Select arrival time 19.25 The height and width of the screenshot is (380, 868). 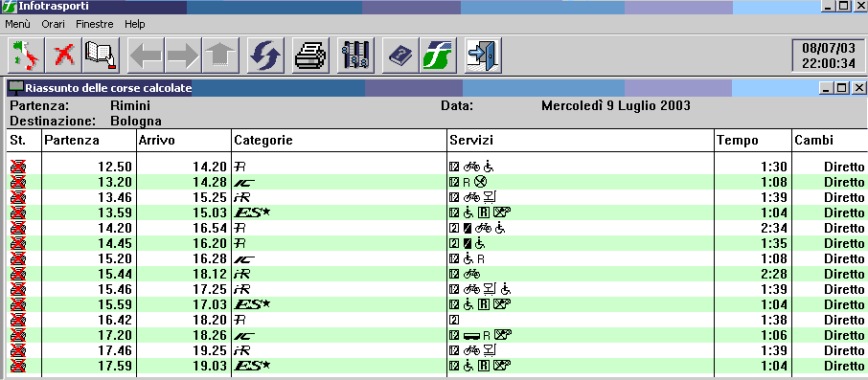(x=209, y=350)
